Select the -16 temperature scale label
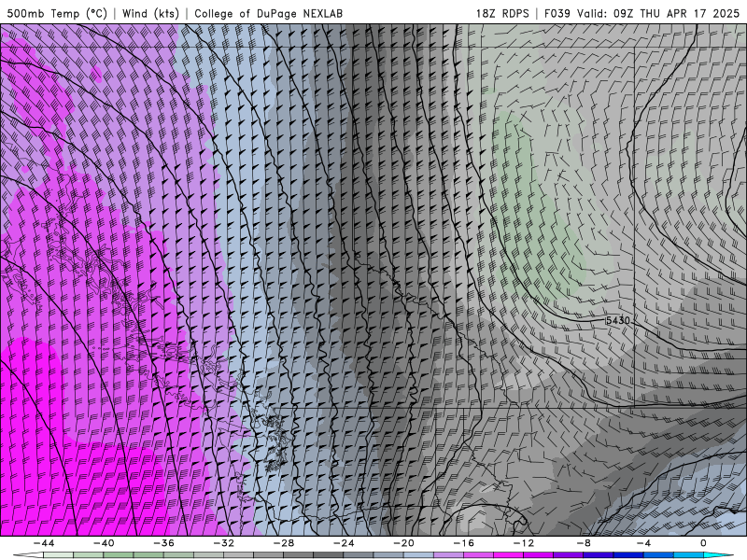This screenshot has height=560, width=747. [x=463, y=543]
